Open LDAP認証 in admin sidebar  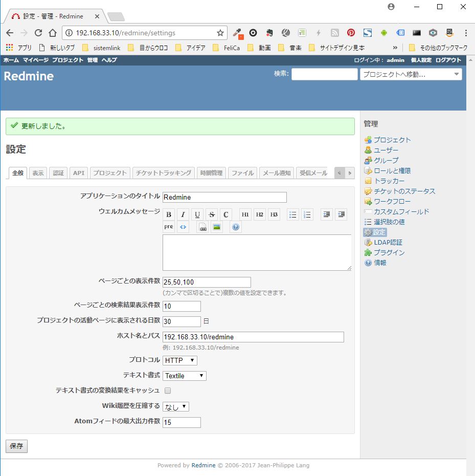pos(388,242)
